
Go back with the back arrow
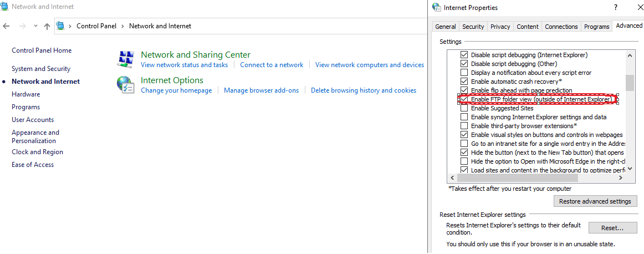6,26
